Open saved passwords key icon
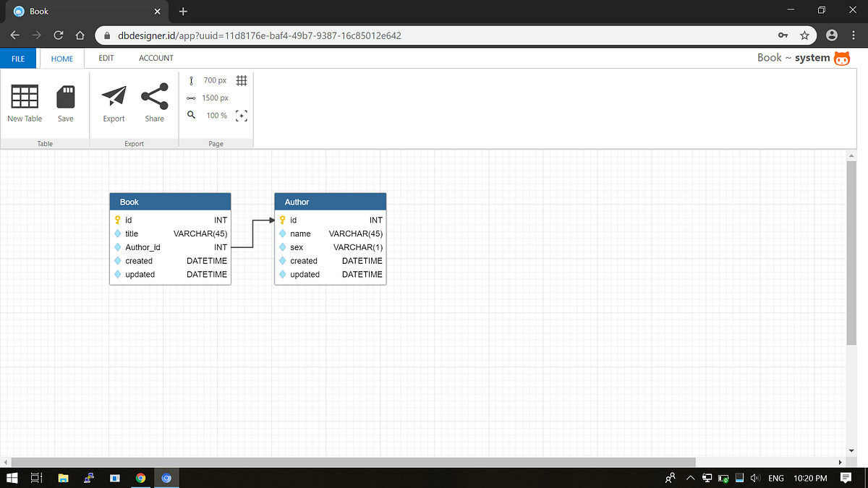Image resolution: width=868 pixels, height=488 pixels. pyautogui.click(x=783, y=35)
